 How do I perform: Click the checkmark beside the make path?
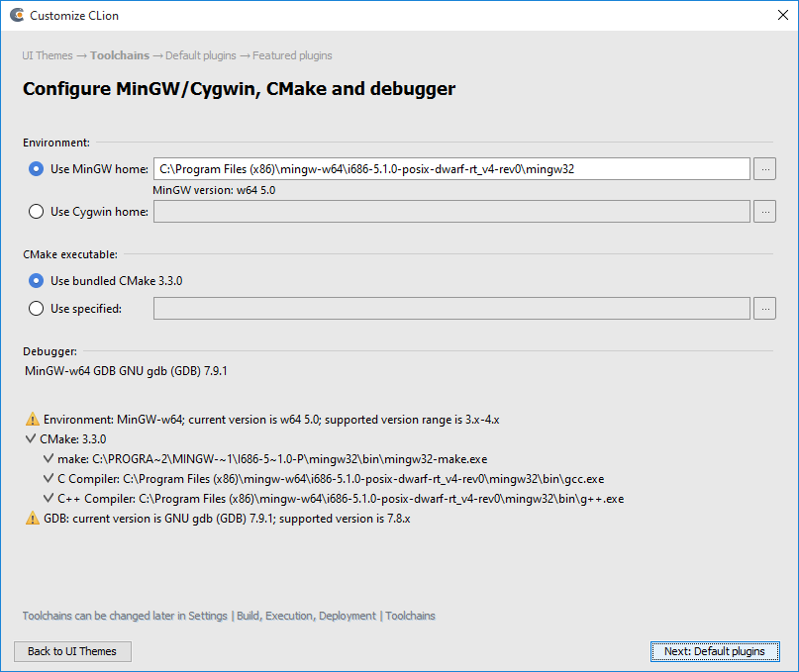pos(49,459)
